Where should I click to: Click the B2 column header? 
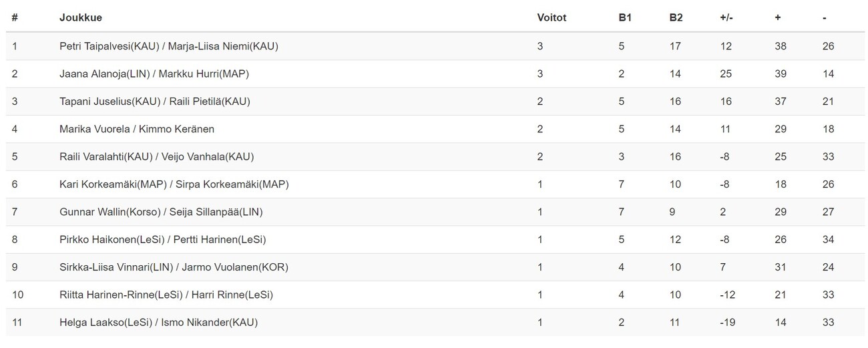click(x=676, y=18)
